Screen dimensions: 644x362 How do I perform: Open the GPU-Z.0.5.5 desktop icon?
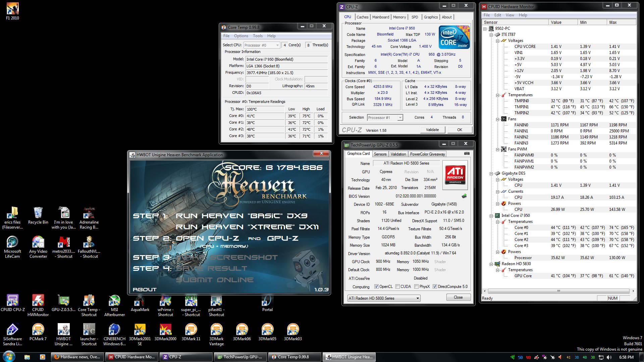(63, 303)
